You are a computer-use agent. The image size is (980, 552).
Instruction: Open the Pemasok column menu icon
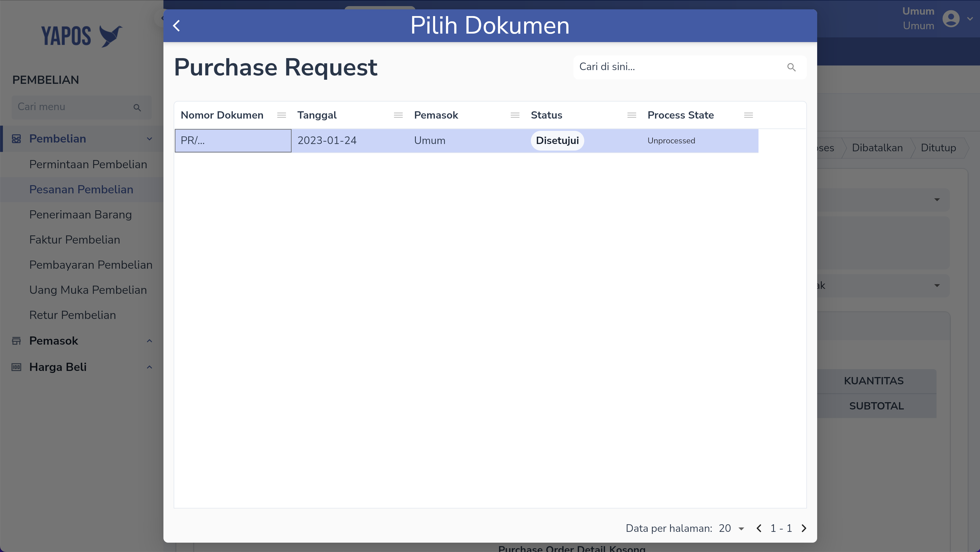tap(515, 115)
